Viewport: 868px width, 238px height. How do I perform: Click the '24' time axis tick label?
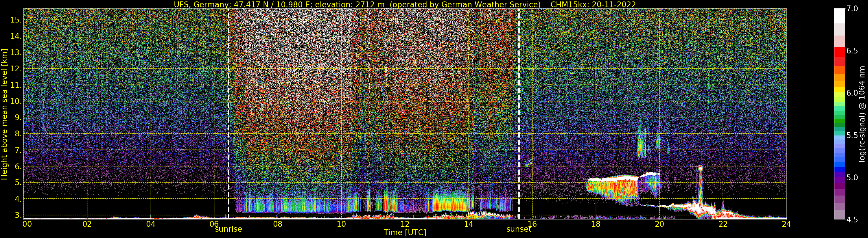point(786,224)
